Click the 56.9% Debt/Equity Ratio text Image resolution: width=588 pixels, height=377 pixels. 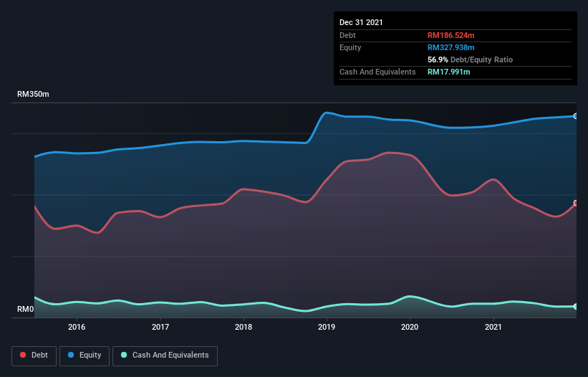pos(471,59)
